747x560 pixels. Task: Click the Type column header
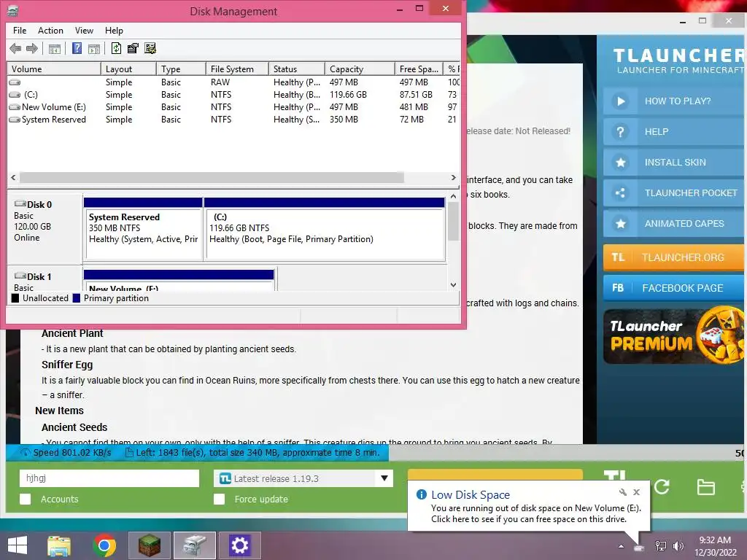click(181, 69)
